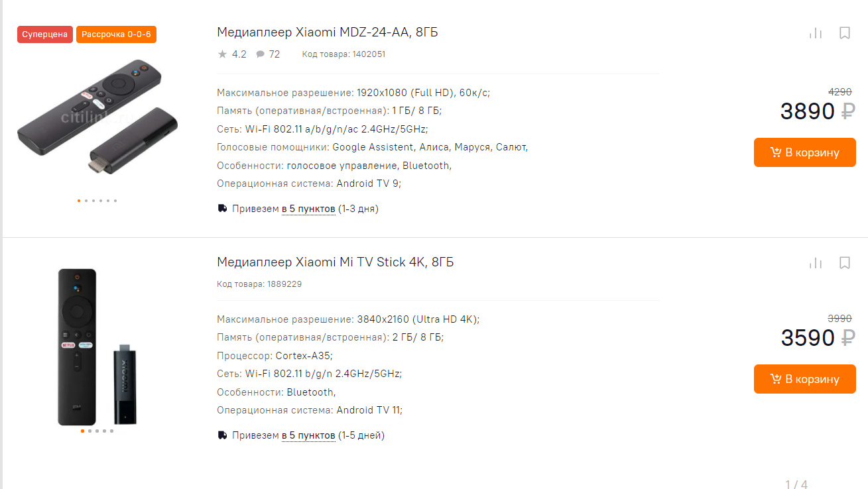Select the Суперцена red badge
868x489 pixels.
coord(45,34)
